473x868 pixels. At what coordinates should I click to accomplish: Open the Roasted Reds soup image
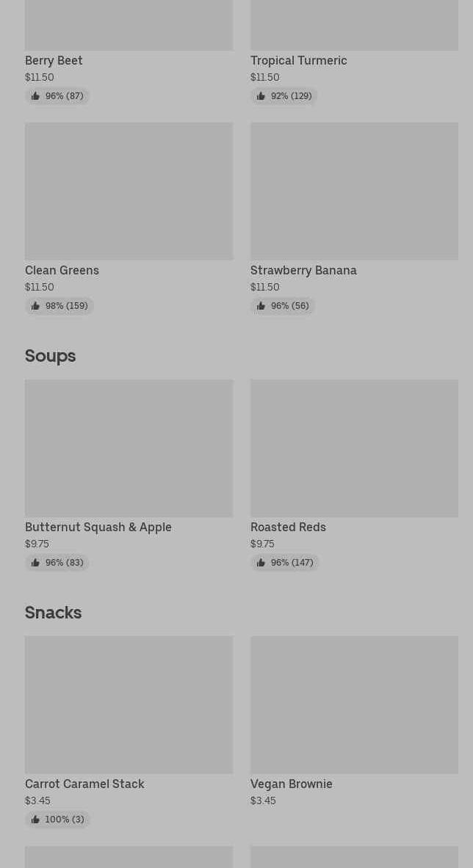pos(354,448)
